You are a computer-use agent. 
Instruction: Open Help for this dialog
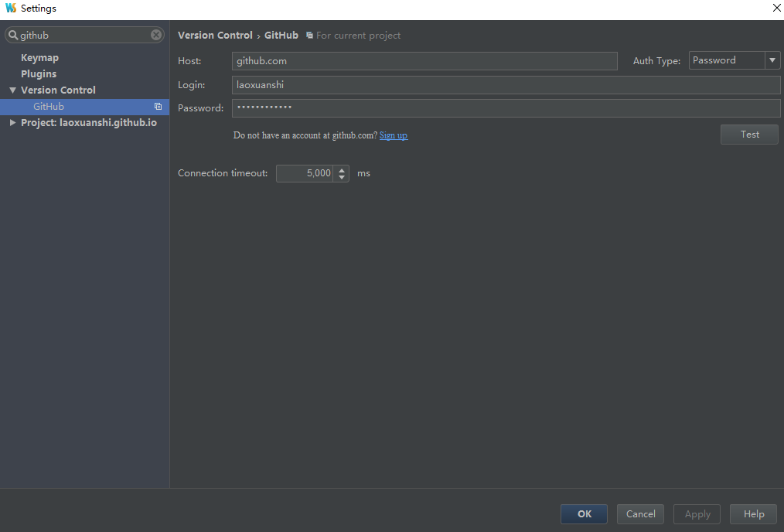(753, 514)
